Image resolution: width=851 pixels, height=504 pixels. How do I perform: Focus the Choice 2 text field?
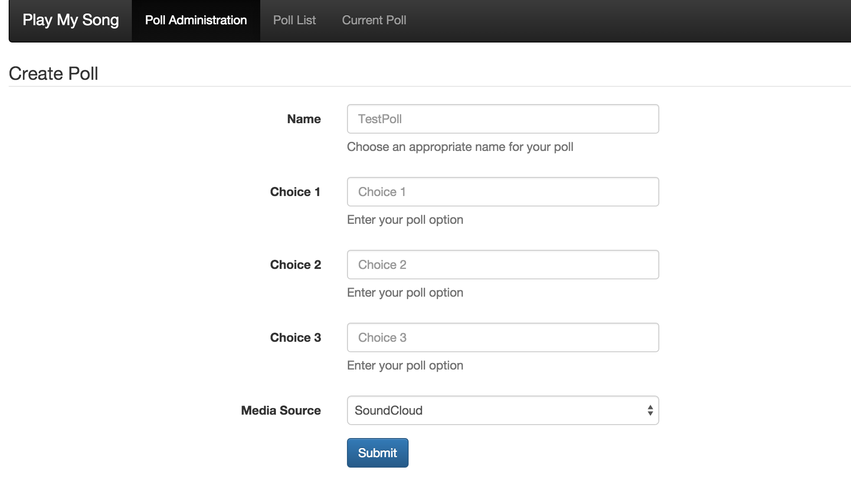click(503, 265)
